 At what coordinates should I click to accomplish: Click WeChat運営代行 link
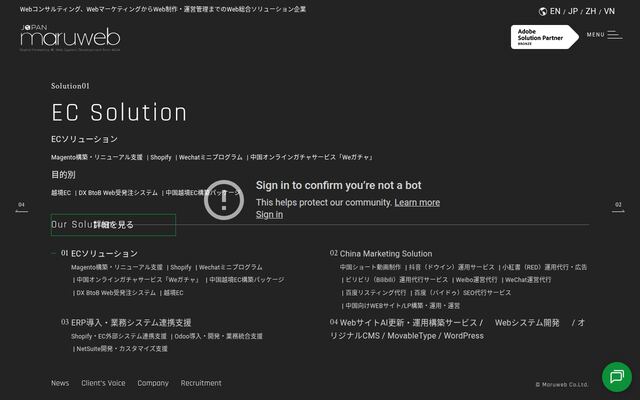click(x=528, y=280)
